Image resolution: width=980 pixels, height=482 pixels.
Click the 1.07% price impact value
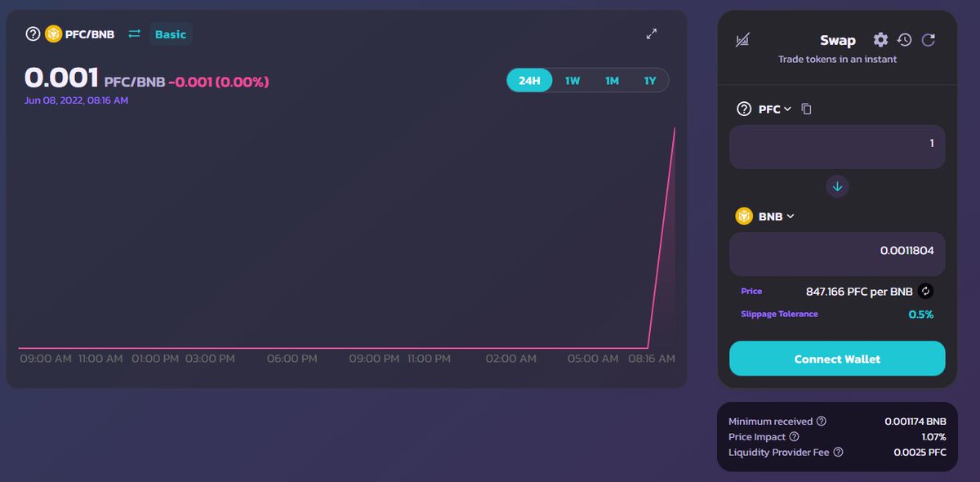pyautogui.click(x=933, y=437)
